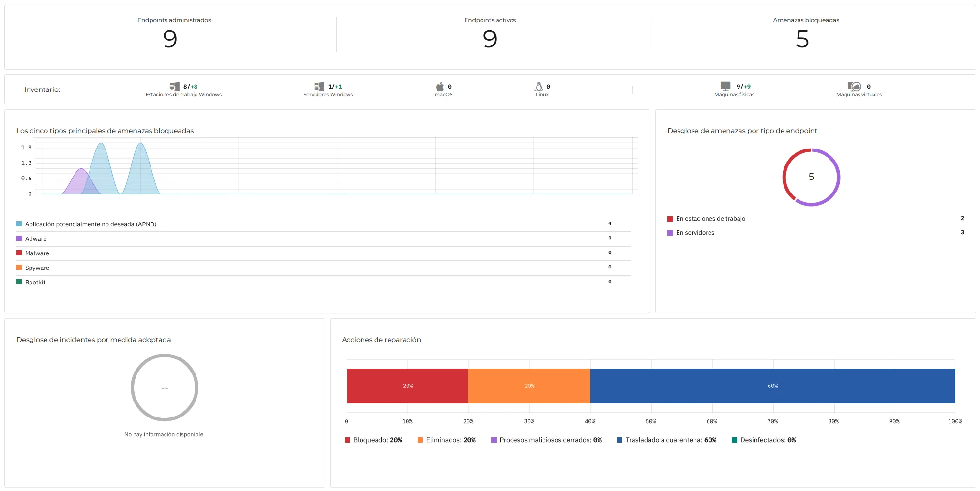The height and width of the screenshot is (491, 980).
Task: Click the orange 20% Eliminados bar segment
Action: click(x=529, y=386)
